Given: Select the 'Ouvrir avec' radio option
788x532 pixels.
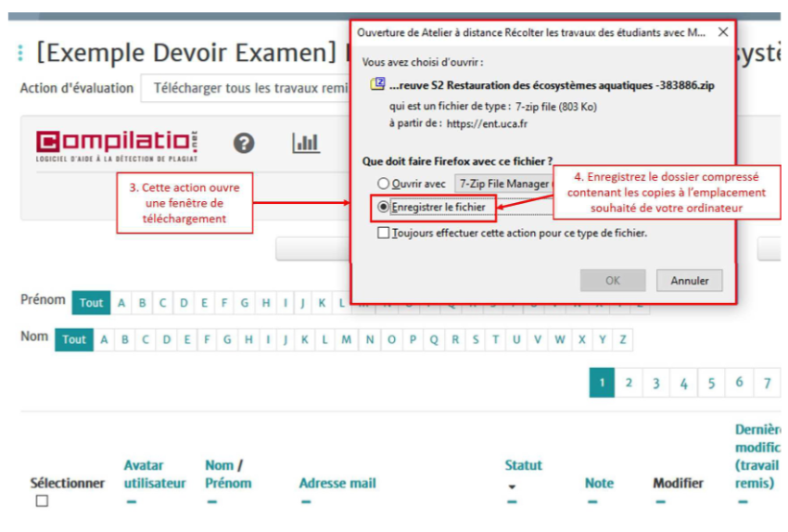Looking at the screenshot, I should 383,184.
